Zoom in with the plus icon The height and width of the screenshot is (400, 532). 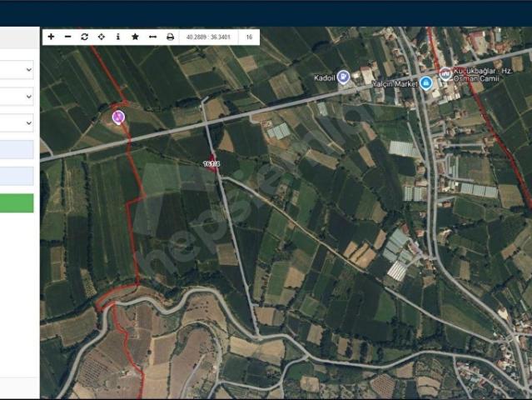[51, 37]
